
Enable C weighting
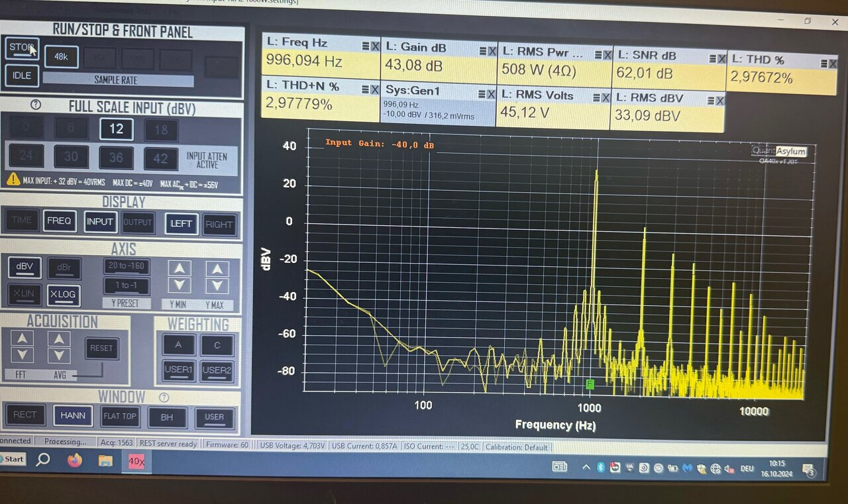(217, 345)
